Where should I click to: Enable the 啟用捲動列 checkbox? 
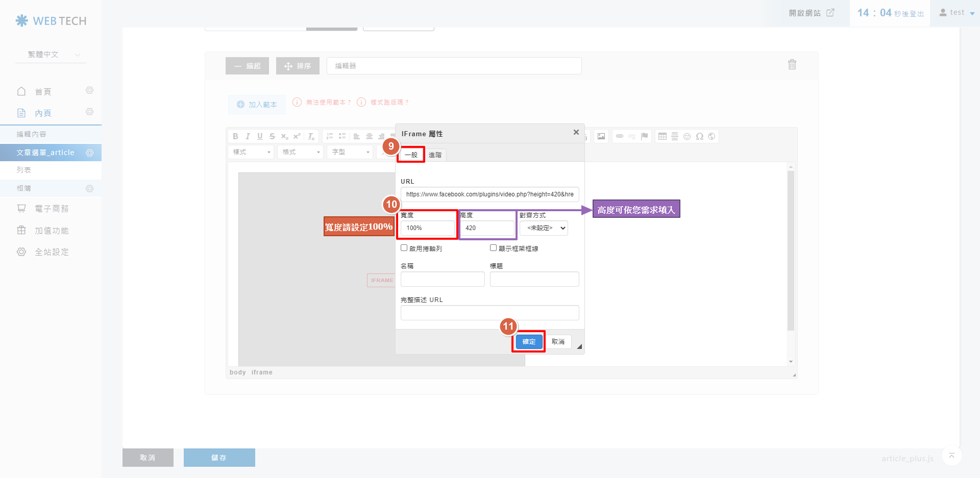coord(404,248)
